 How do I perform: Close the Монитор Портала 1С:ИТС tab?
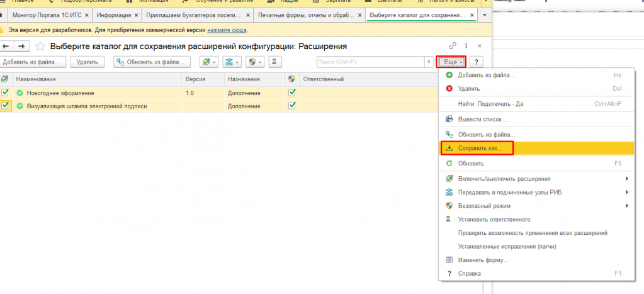pyautogui.click(x=87, y=15)
